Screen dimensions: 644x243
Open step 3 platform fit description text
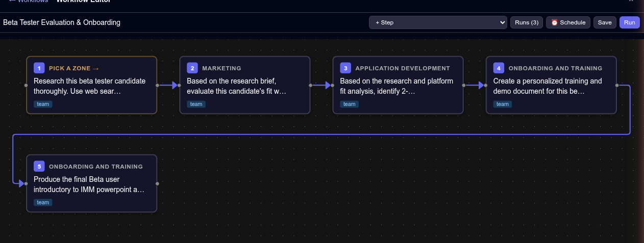coord(397,86)
